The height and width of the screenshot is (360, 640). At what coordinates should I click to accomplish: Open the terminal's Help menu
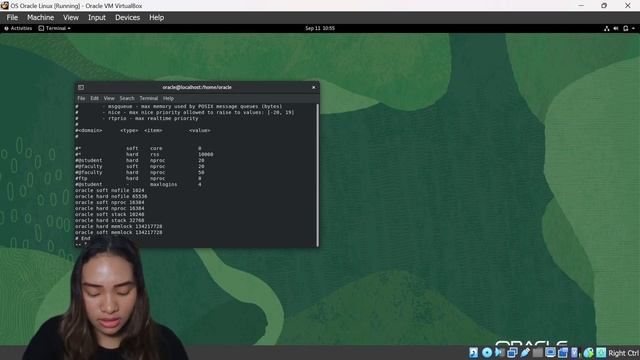pos(168,98)
